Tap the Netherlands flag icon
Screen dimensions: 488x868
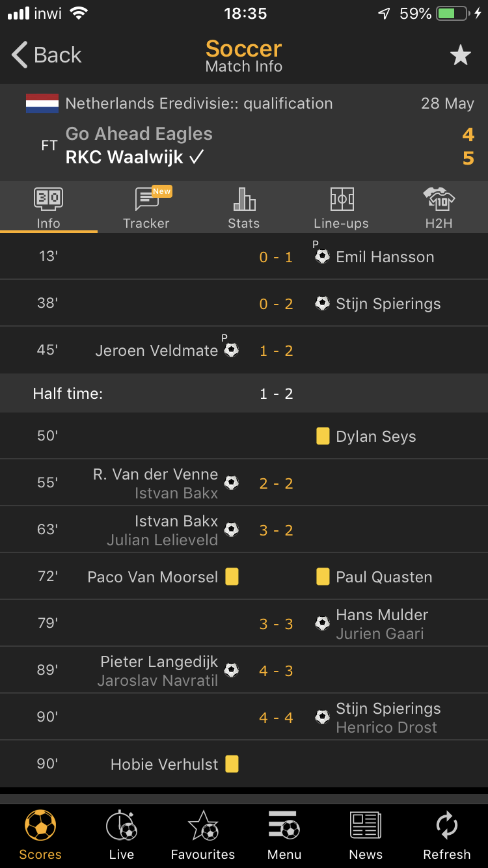point(42,103)
